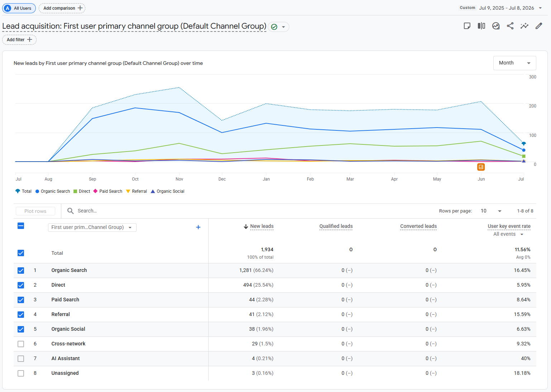Check the Unassigned row checkbox

(21, 373)
